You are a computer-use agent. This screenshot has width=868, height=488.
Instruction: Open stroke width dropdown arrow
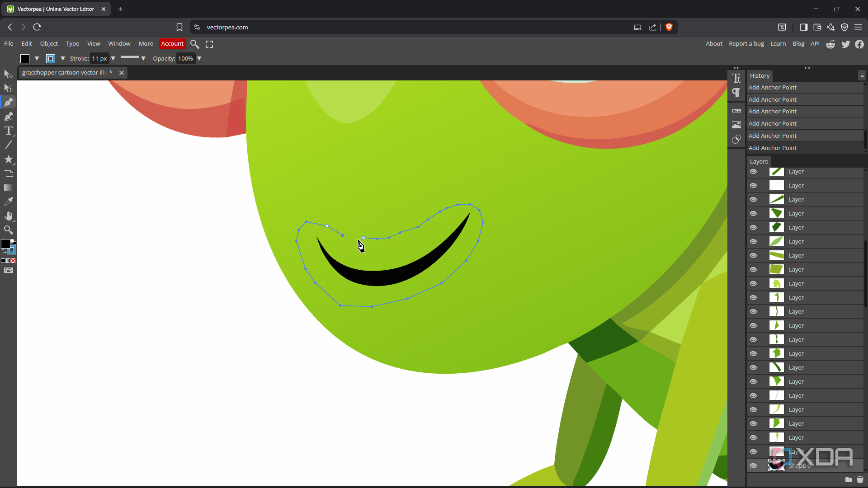(113, 59)
